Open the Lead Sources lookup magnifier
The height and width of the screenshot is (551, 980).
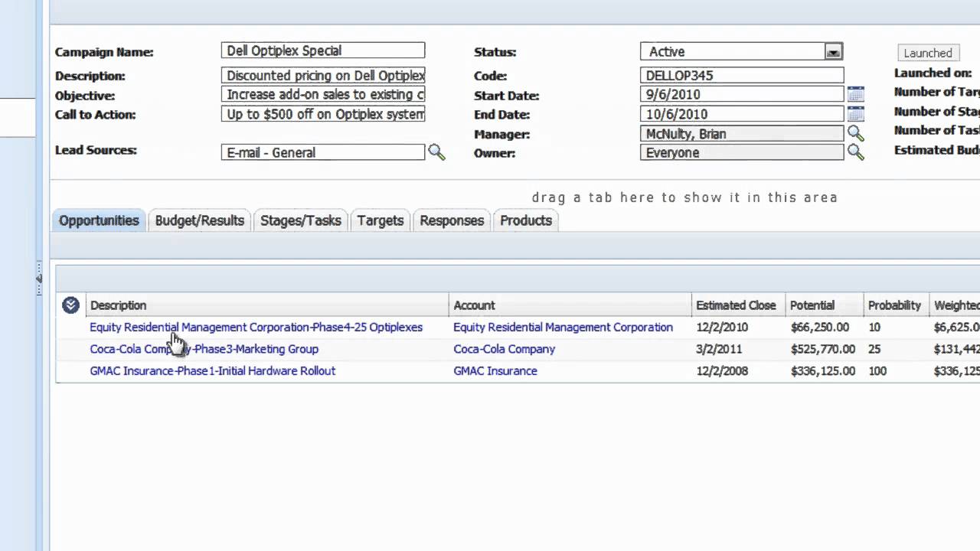coord(436,152)
